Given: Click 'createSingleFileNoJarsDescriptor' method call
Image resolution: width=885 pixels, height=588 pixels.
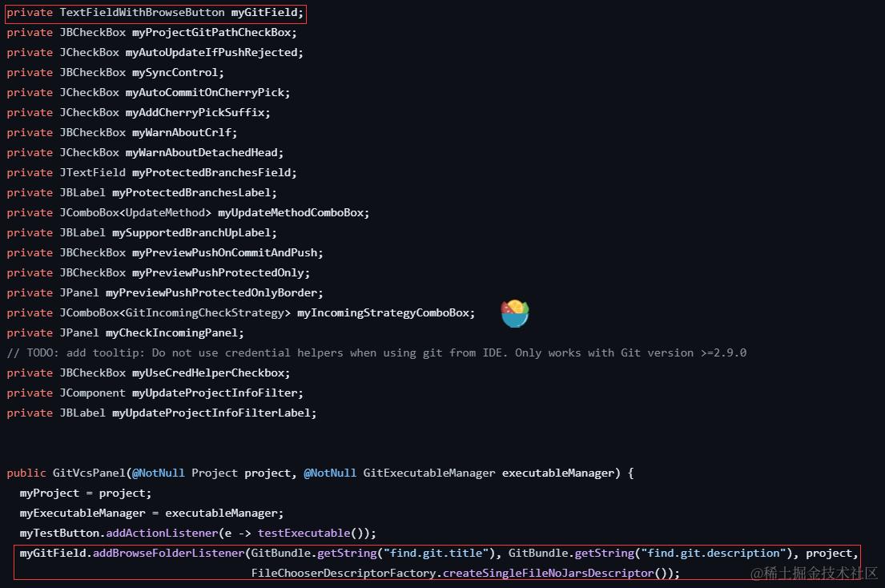Looking at the screenshot, I should pos(548,574).
